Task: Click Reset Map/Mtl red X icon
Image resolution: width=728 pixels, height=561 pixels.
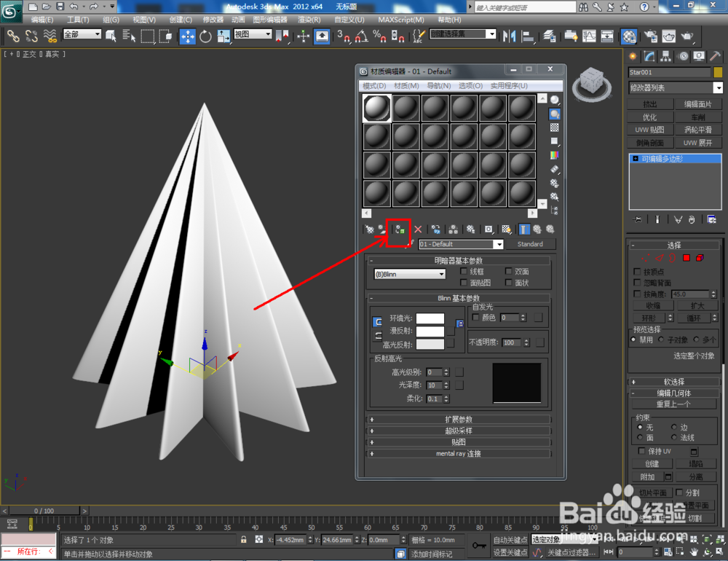Action: click(418, 229)
